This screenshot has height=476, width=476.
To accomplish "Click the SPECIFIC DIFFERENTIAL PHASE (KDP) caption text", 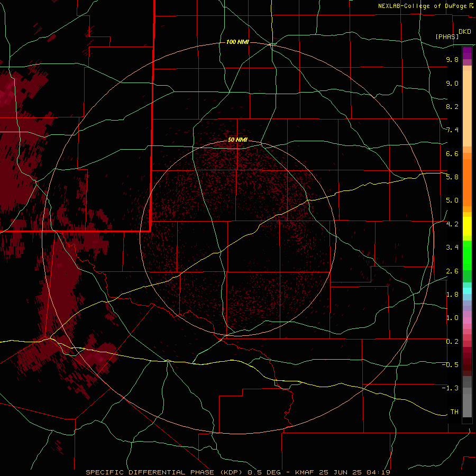I will coord(165,472).
